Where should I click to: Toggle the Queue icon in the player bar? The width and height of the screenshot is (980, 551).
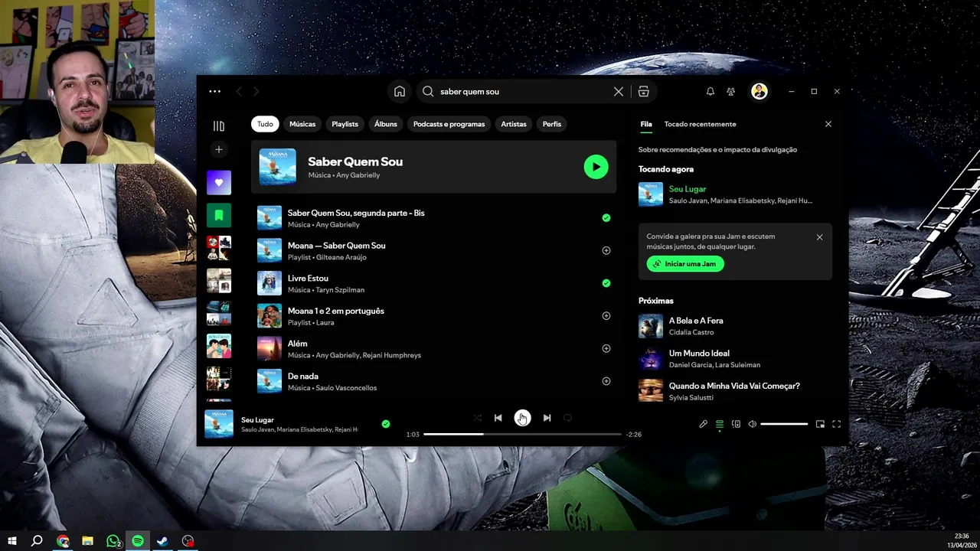(x=720, y=424)
